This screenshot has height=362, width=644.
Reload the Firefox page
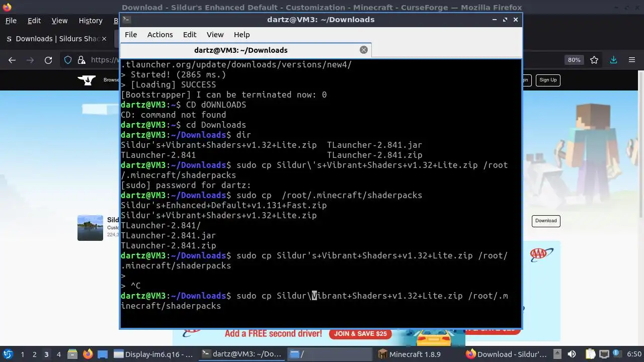pyautogui.click(x=48, y=60)
